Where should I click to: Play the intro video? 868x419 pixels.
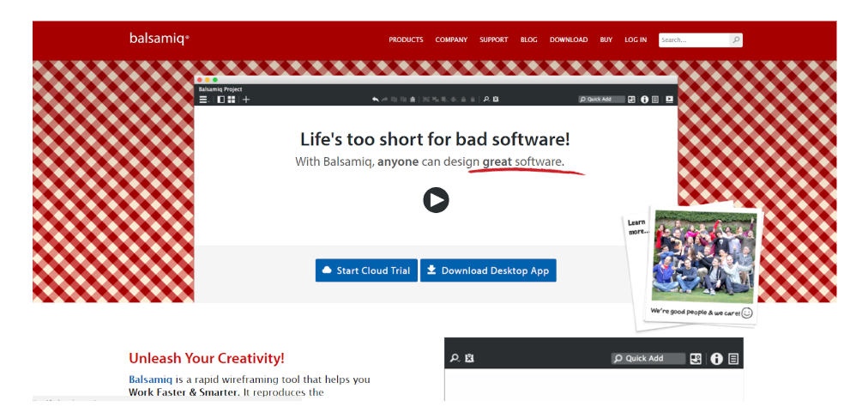(437, 200)
